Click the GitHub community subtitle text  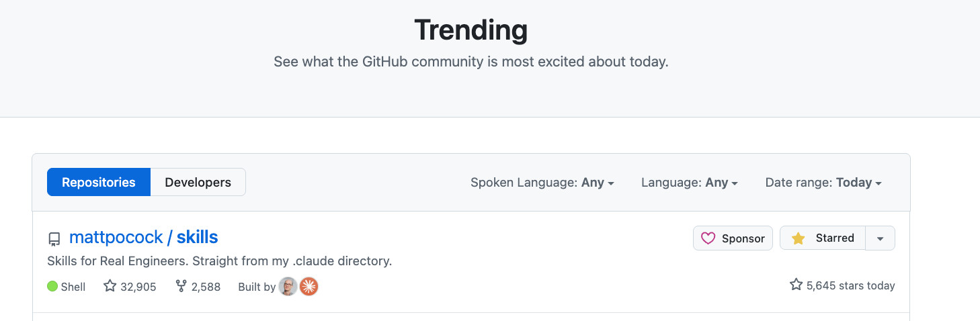[471, 62]
